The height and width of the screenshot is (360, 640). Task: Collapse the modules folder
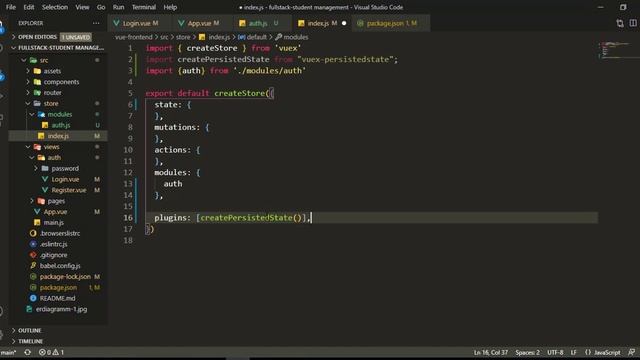[x=60, y=114]
